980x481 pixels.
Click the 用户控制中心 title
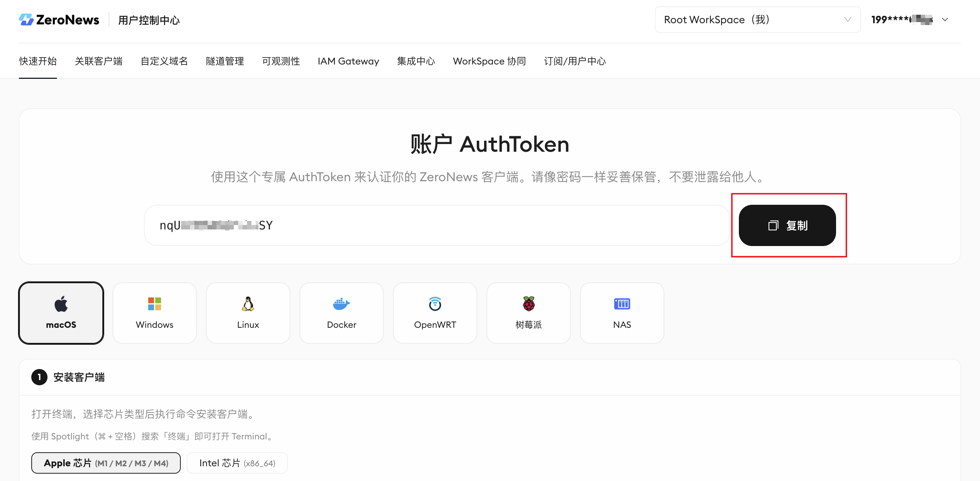[149, 20]
